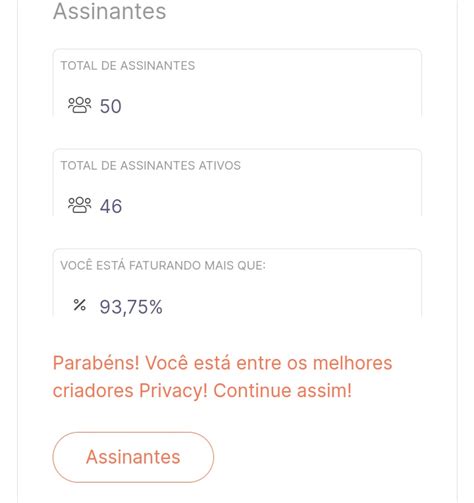The image size is (474, 503).
Task: Select the total subscribers value 50
Action: tap(111, 106)
